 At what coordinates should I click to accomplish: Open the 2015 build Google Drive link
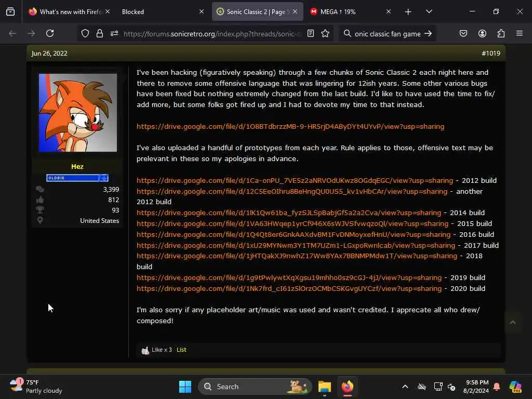click(x=292, y=223)
